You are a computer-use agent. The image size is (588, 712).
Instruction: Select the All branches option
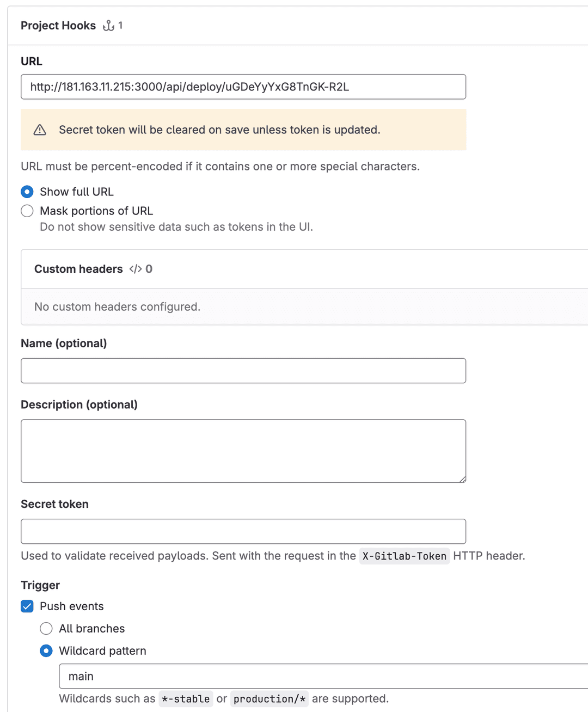[46, 628]
